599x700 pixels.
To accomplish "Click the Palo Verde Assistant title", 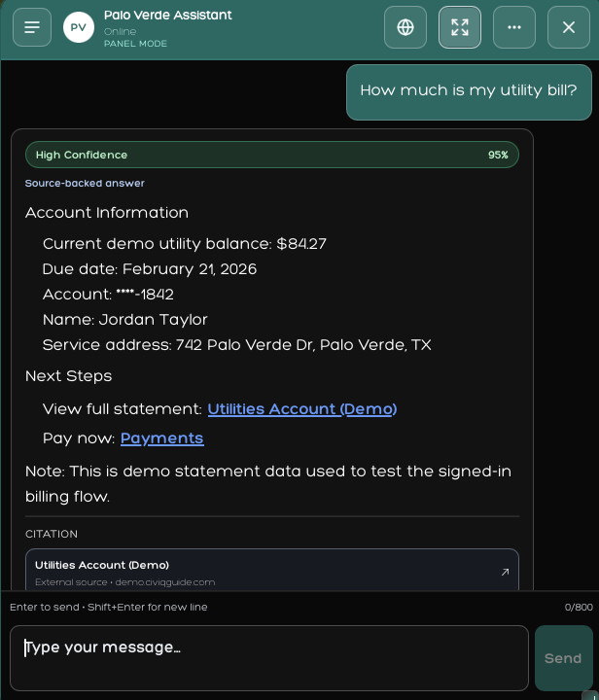I will pos(168,16).
